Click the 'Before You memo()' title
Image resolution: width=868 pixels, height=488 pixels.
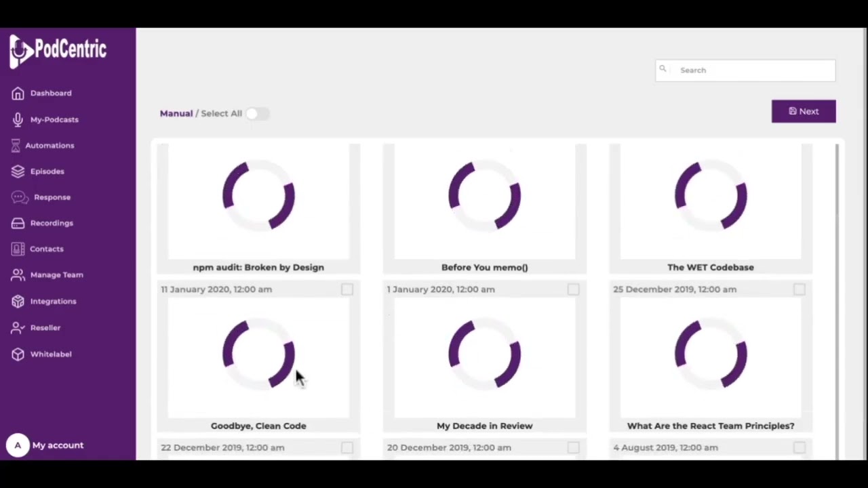[x=485, y=267]
